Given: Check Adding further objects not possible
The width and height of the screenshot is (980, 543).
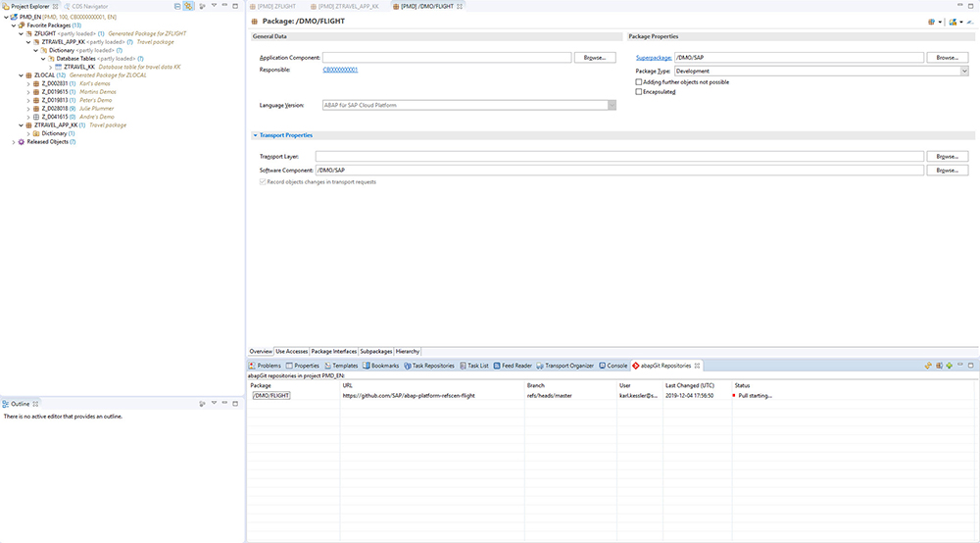Looking at the screenshot, I should [x=639, y=82].
